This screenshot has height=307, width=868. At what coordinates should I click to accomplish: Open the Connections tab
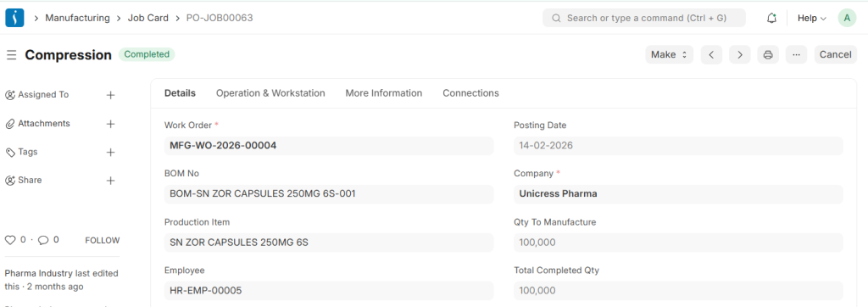point(470,93)
